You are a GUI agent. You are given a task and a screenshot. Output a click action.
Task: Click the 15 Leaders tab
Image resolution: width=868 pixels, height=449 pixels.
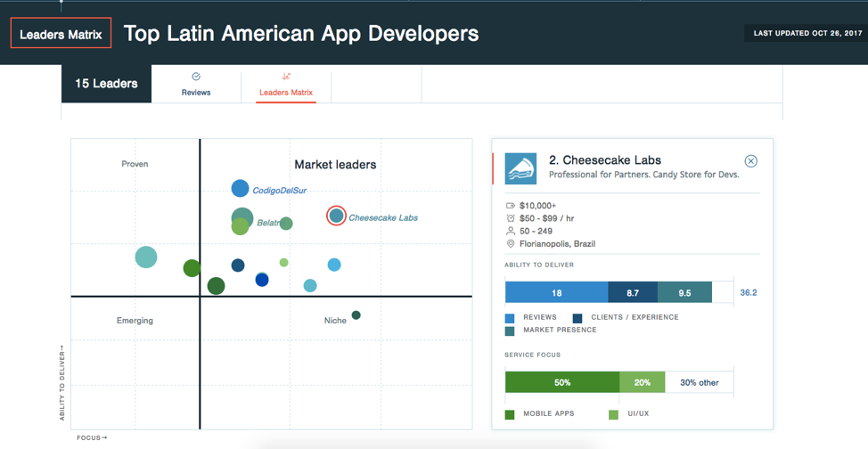pyautogui.click(x=106, y=84)
